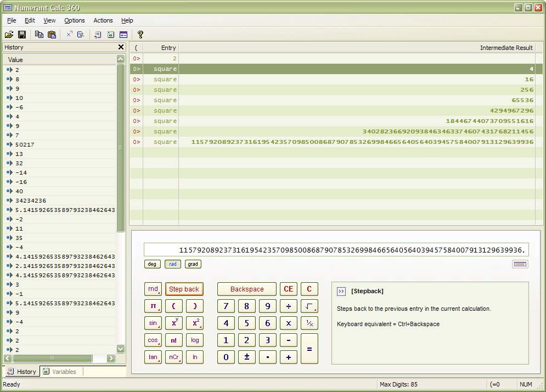Click the calculator display field

(x=336, y=250)
